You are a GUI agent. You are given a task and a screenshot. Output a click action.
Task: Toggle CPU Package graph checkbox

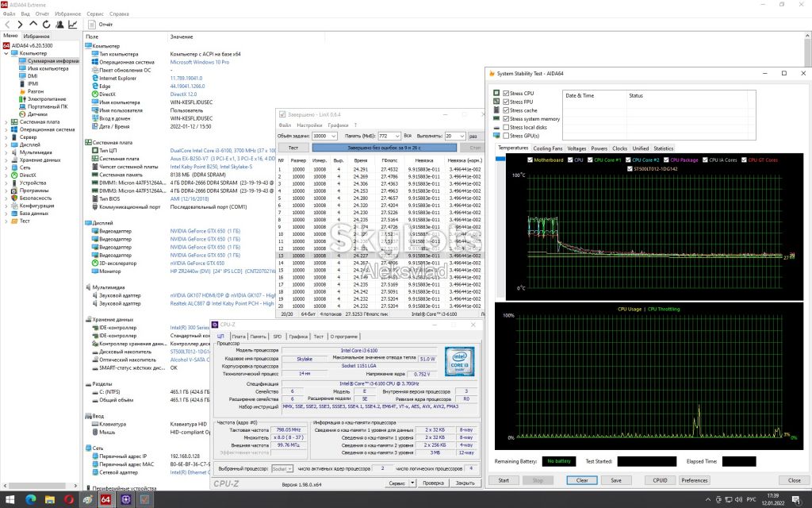point(666,160)
